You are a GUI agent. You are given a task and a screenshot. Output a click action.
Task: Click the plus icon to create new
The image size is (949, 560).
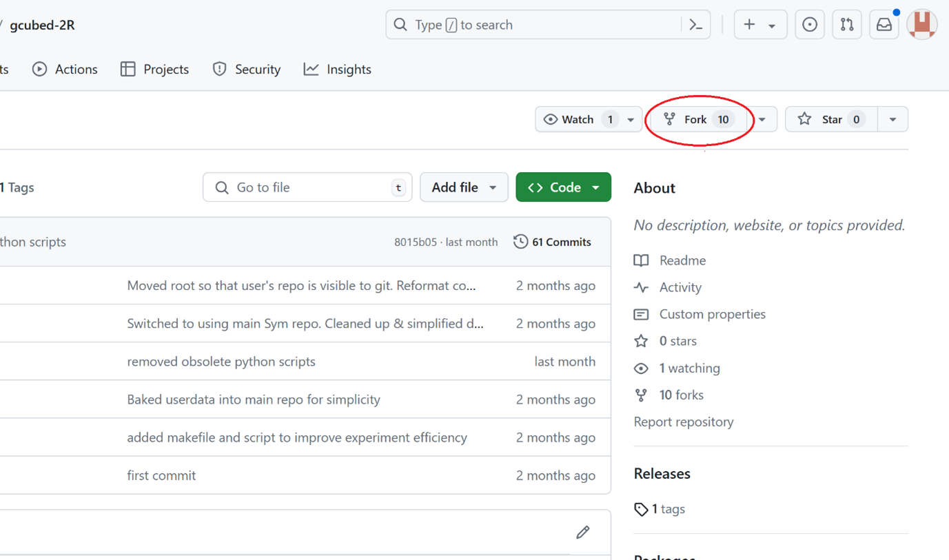pos(749,25)
